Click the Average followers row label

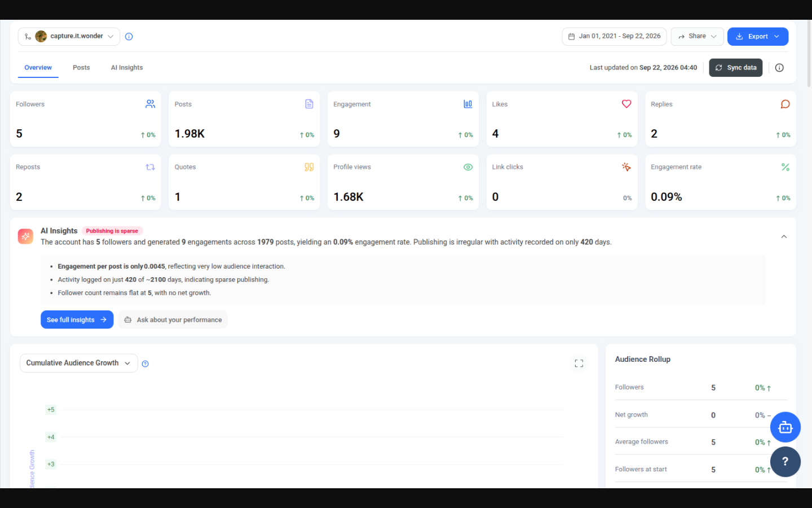[x=641, y=442]
